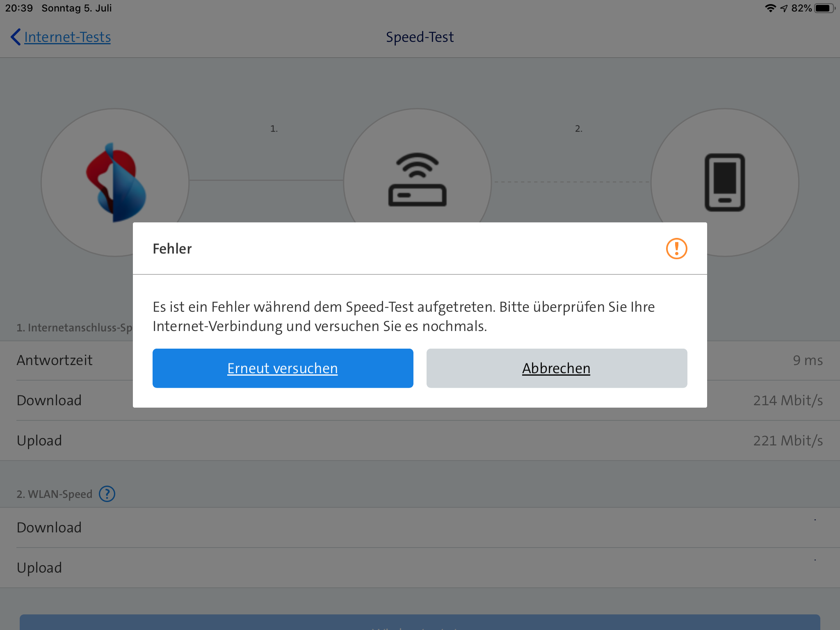Select the Upload 221 Mbit/s row
Viewport: 840px width, 630px height.
420,441
